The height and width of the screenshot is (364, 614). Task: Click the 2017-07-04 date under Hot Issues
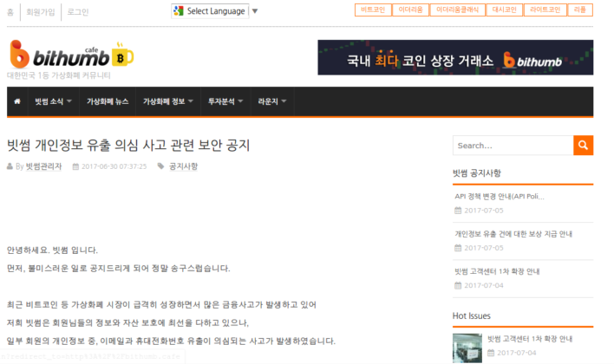(x=517, y=353)
